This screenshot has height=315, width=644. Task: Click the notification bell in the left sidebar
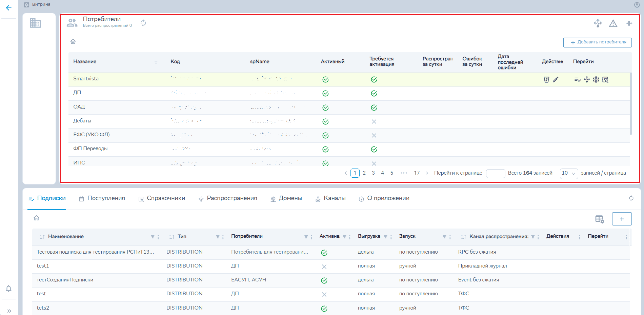pyautogui.click(x=9, y=289)
